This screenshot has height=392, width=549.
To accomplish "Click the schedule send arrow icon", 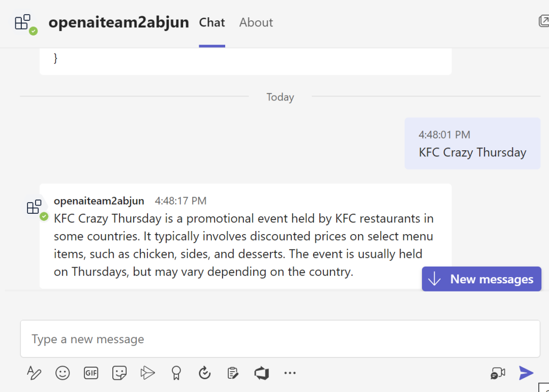I will click(x=148, y=373).
